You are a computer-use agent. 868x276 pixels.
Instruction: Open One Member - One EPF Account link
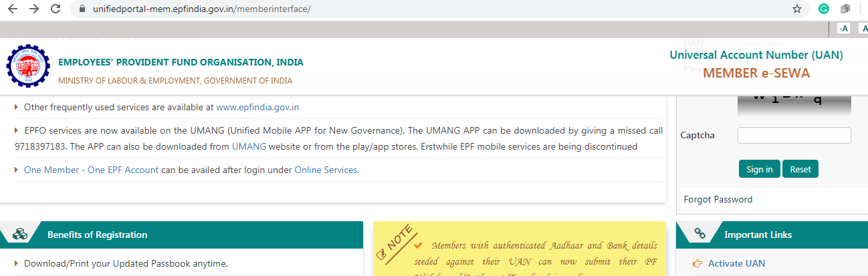(x=92, y=170)
